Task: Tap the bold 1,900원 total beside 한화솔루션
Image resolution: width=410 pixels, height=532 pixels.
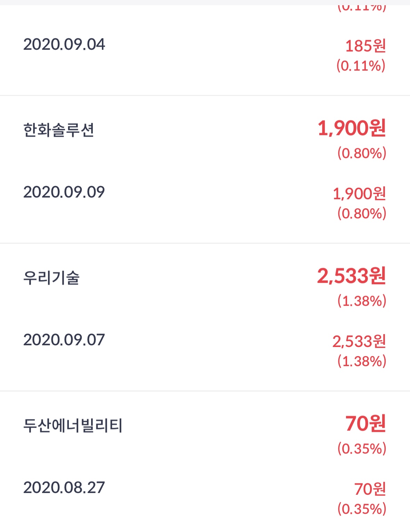Action: (x=352, y=128)
